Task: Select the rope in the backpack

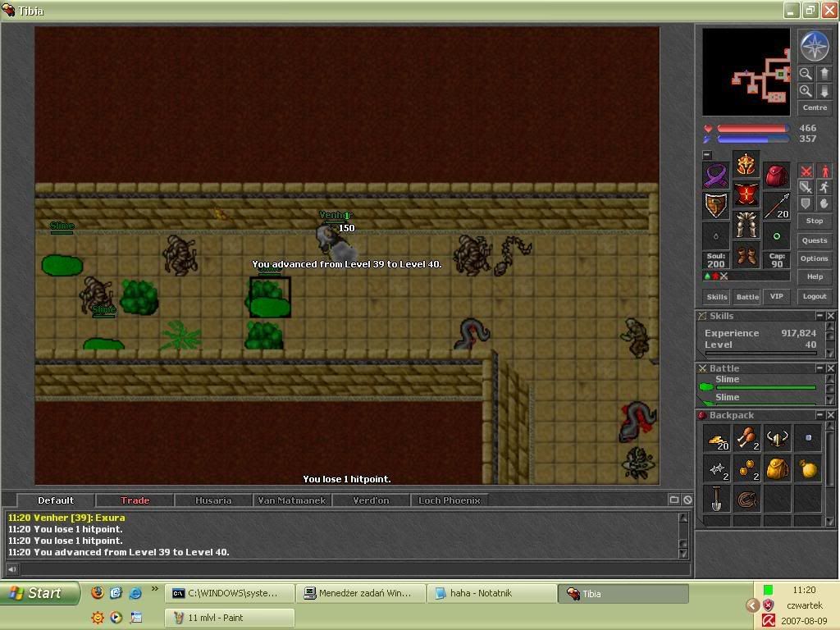Action: click(746, 500)
